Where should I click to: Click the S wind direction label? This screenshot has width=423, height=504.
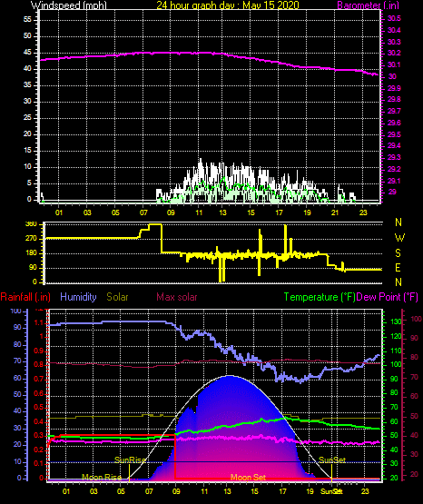pyautogui.click(x=398, y=253)
